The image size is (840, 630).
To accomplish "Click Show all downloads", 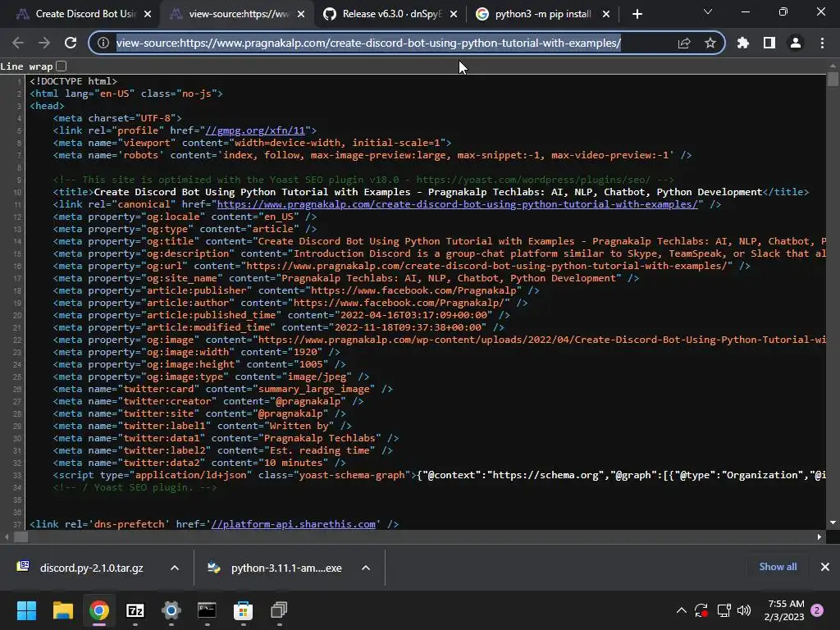I will (x=778, y=567).
